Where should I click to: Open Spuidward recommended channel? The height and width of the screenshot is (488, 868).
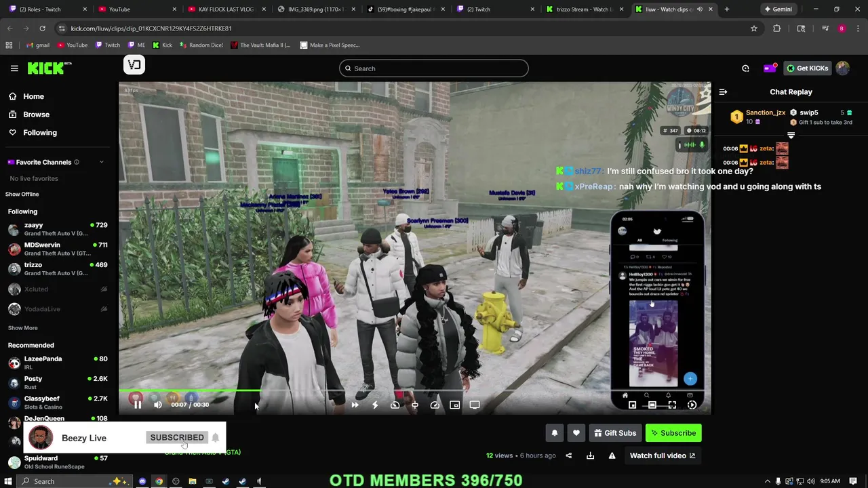tap(58, 462)
